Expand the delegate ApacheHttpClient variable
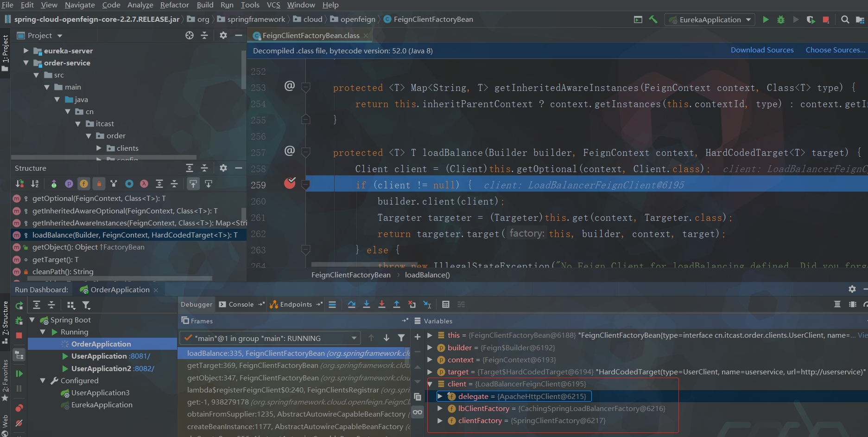Screen dimensions: 868x437 coord(440,396)
